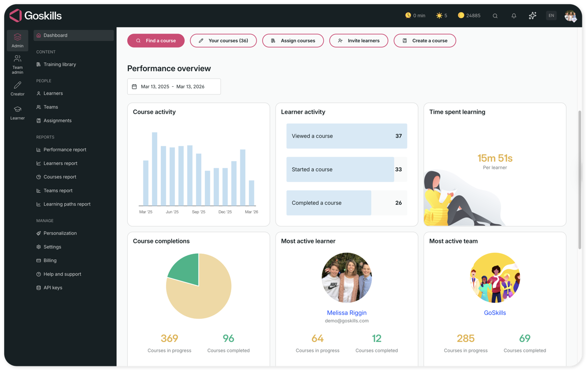Click Assign courses button
The image size is (588, 372).
point(293,40)
